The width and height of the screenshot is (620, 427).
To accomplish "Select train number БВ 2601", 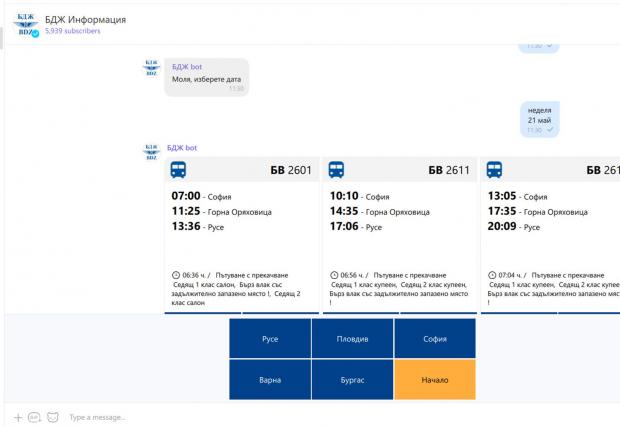I will point(291,170).
